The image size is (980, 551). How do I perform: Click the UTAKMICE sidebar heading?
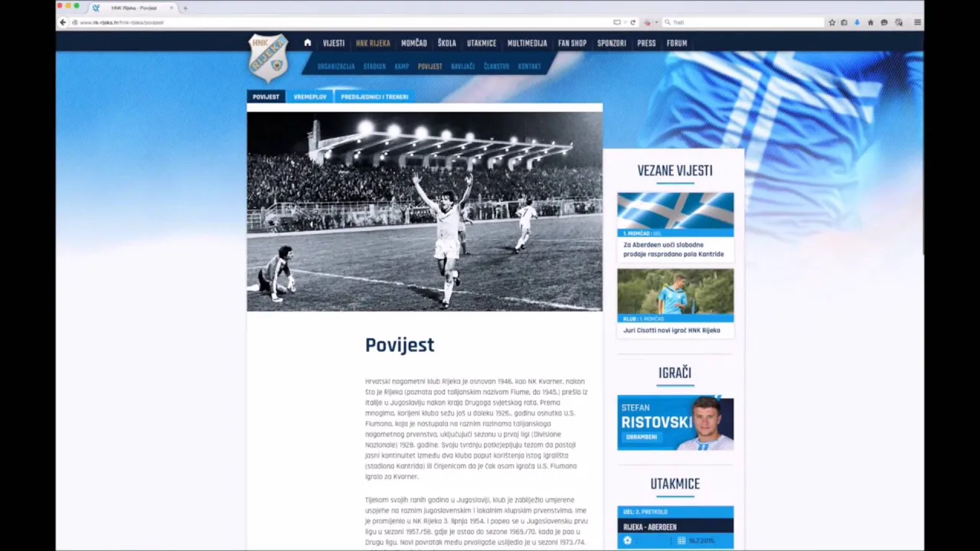pos(675,484)
